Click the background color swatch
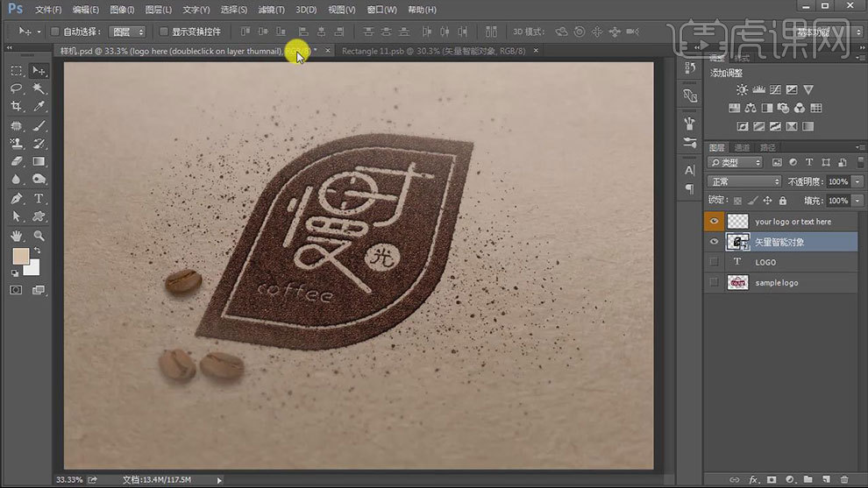 33,268
